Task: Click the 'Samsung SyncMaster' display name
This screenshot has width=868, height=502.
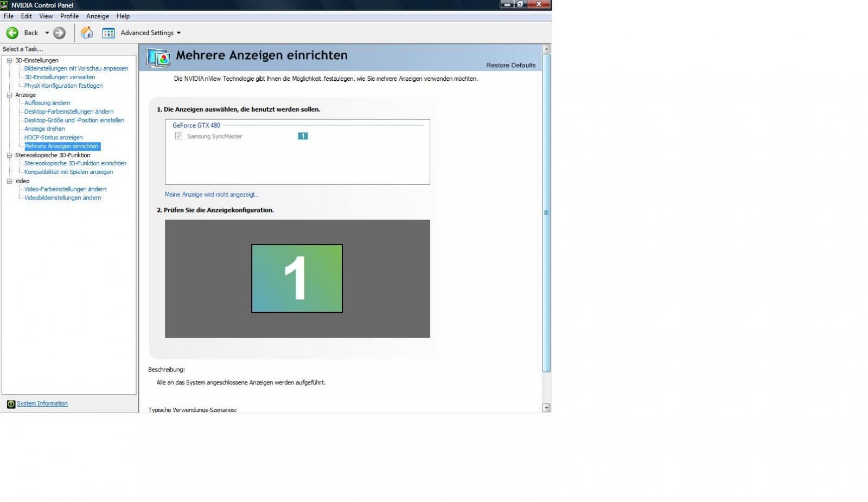Action: coord(214,136)
